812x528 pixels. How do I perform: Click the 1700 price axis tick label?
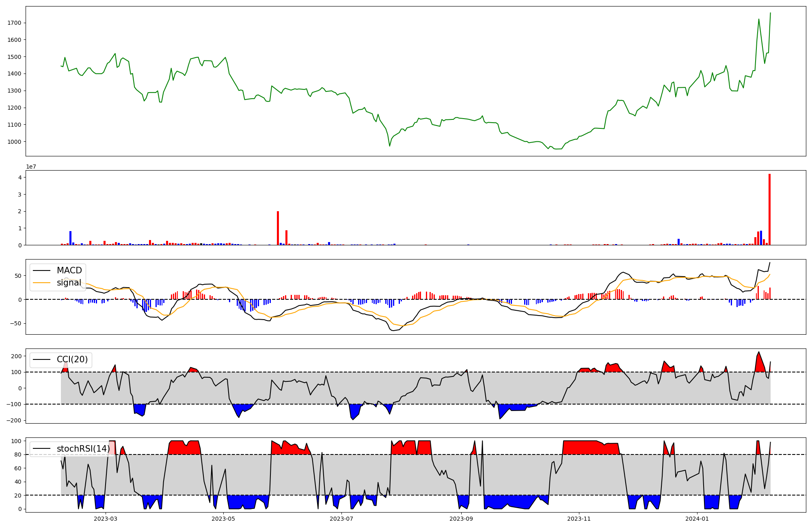point(14,23)
